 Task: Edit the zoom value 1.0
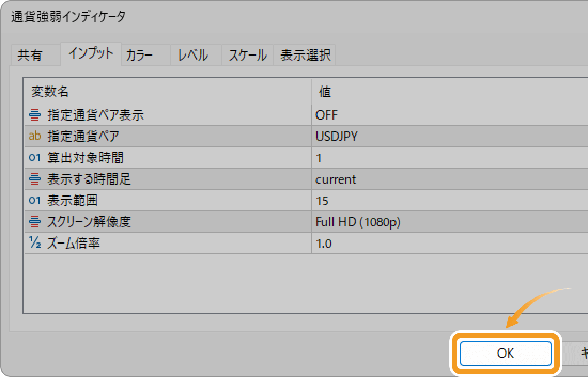(x=450, y=243)
